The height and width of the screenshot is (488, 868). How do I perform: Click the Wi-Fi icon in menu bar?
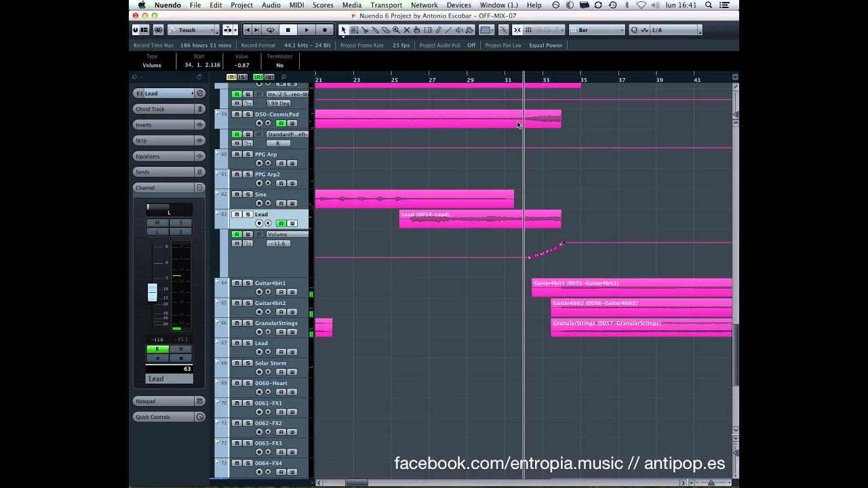(641, 5)
